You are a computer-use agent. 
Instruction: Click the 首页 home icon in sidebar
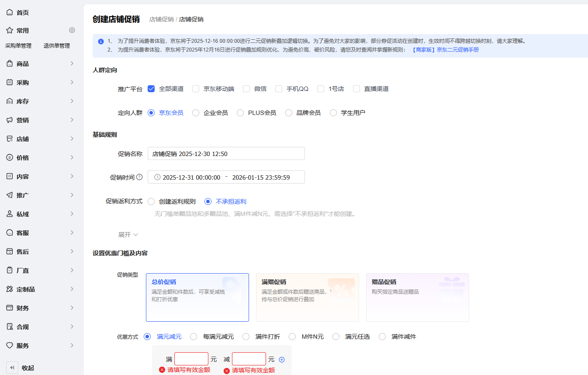[x=10, y=12]
